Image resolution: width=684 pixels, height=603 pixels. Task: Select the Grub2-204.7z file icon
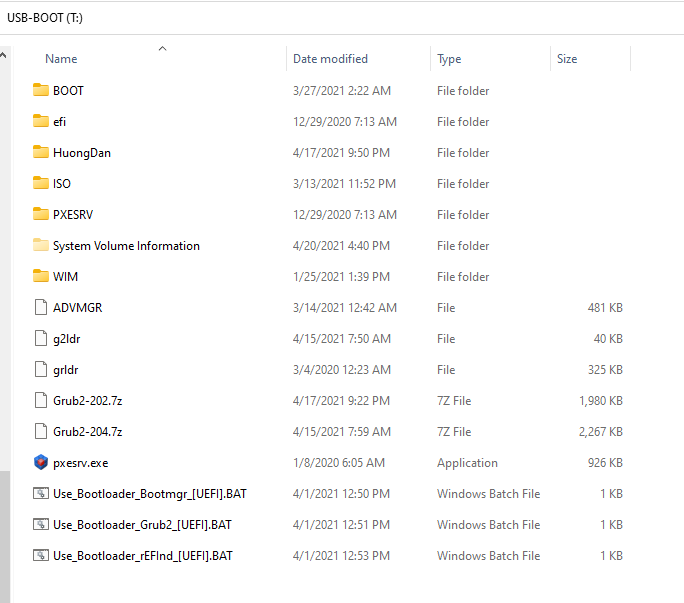[x=41, y=431]
